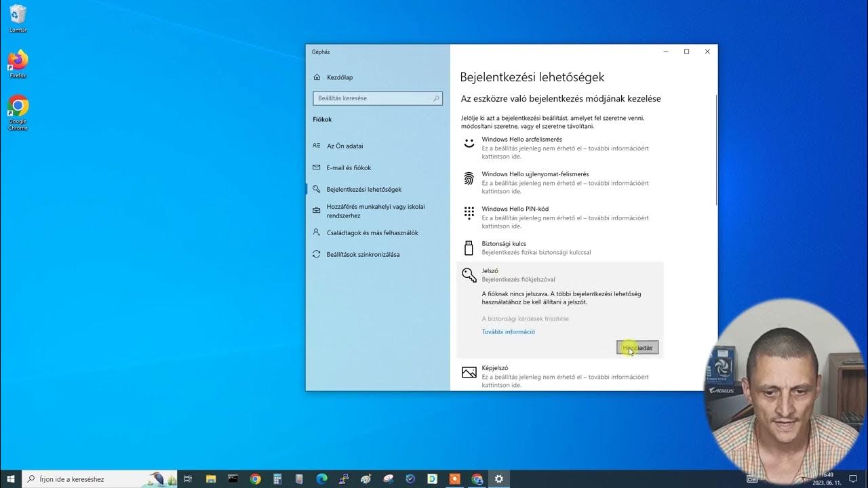868x488 pixels.
Task: Expand Windows Hello ujjlenyomat-felismerés option
Action: tap(560, 182)
